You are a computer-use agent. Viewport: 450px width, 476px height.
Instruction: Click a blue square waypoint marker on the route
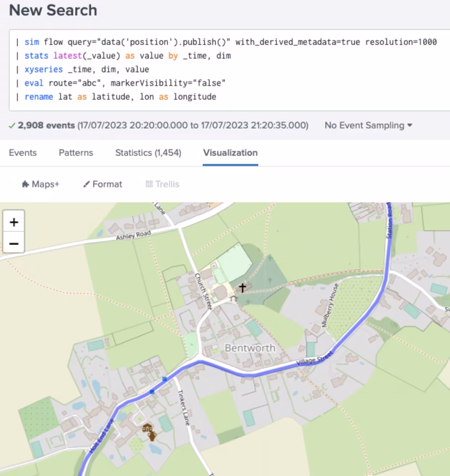coord(164,378)
